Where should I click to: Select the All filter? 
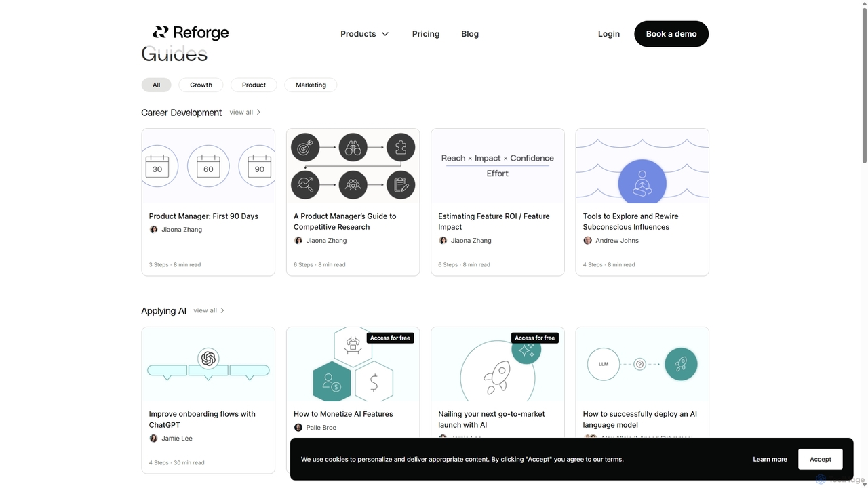click(157, 85)
